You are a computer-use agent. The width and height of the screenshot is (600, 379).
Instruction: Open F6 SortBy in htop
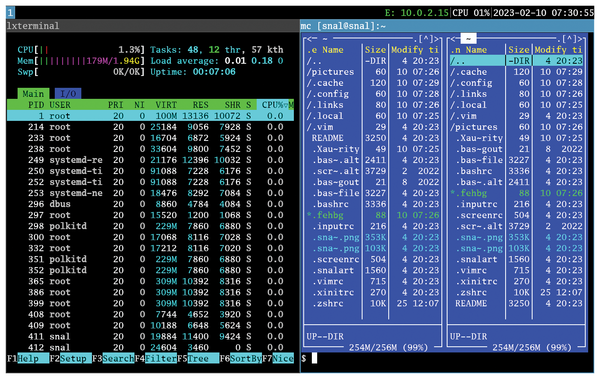point(241,359)
